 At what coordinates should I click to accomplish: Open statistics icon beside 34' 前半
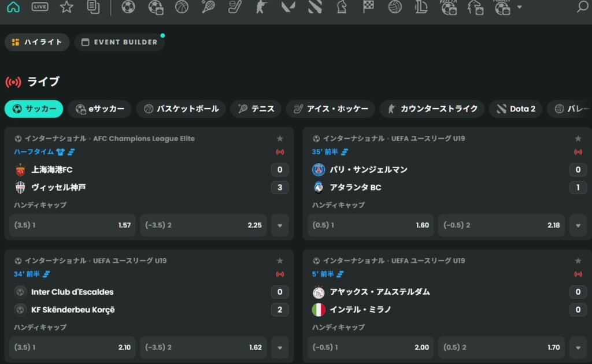pos(46,274)
